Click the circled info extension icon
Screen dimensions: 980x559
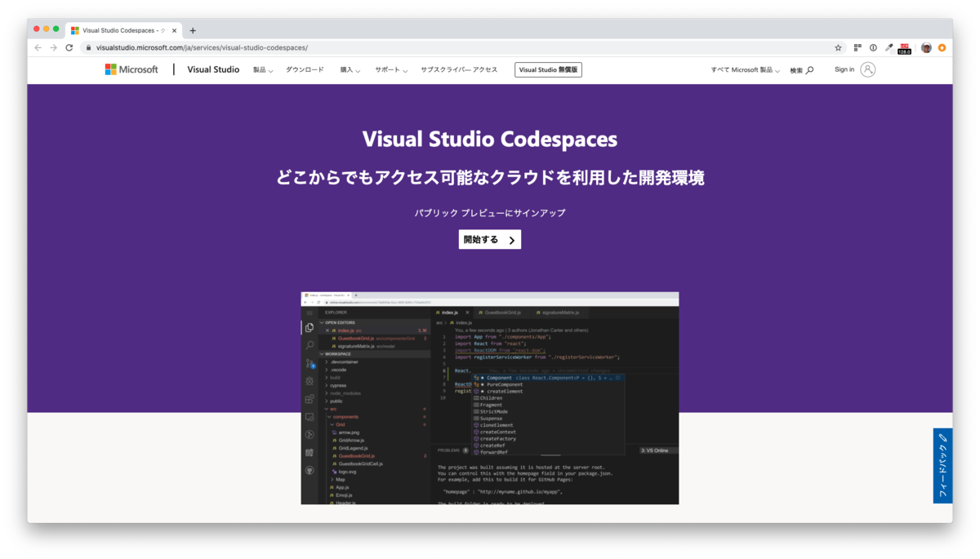click(873, 47)
